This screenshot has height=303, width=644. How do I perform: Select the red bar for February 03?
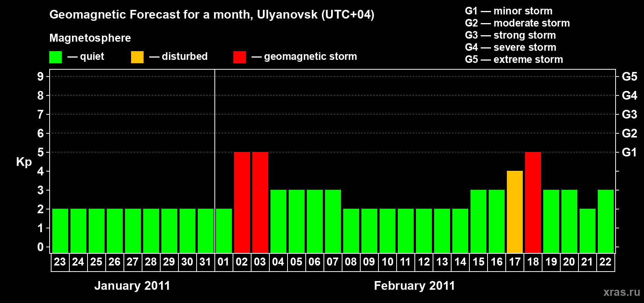tap(260, 202)
